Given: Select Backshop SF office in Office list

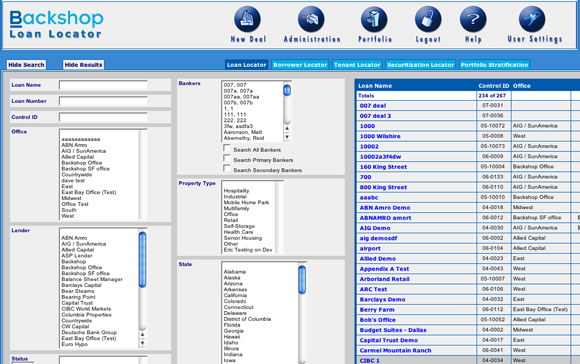Looking at the screenshot, I should 85,169.
